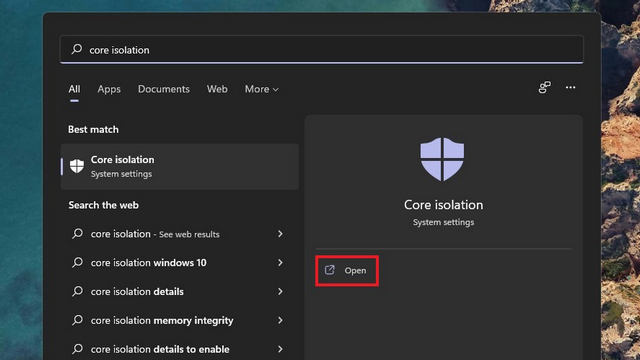
Task: Click the 'Search the web' heading
Action: [104, 205]
